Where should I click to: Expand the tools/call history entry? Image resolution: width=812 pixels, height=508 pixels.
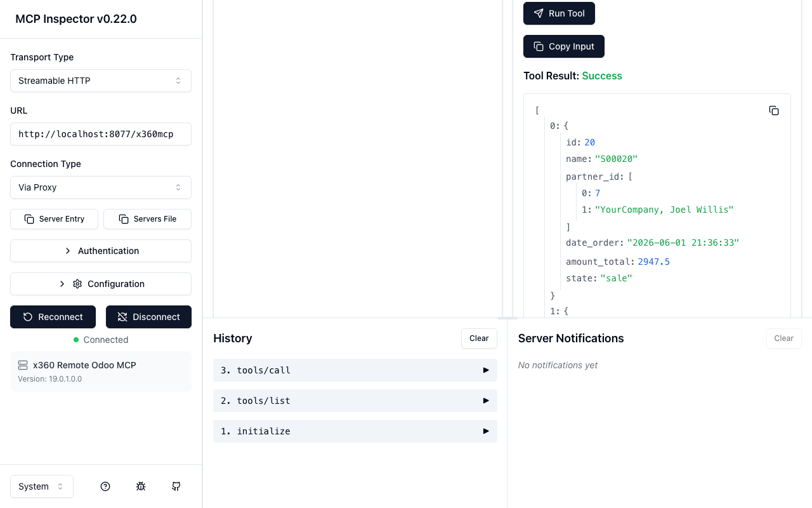tap(355, 370)
